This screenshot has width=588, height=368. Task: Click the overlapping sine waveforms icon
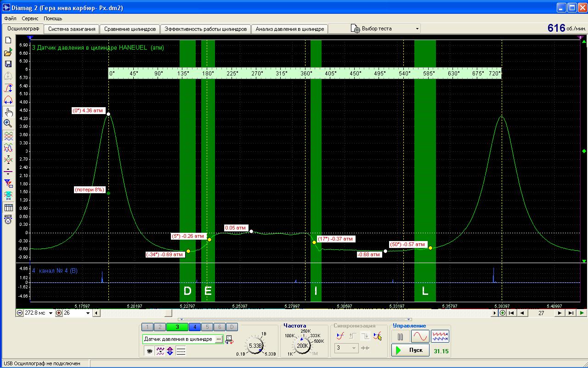pos(8,148)
